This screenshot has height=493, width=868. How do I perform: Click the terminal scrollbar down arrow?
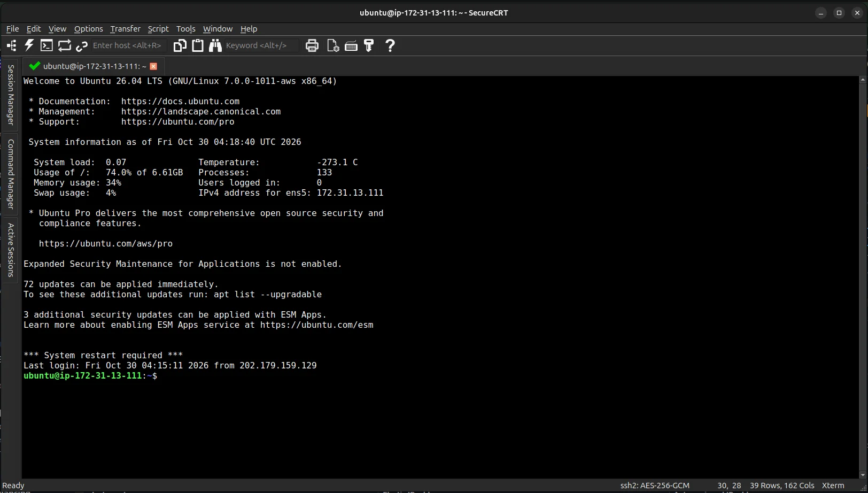862,475
